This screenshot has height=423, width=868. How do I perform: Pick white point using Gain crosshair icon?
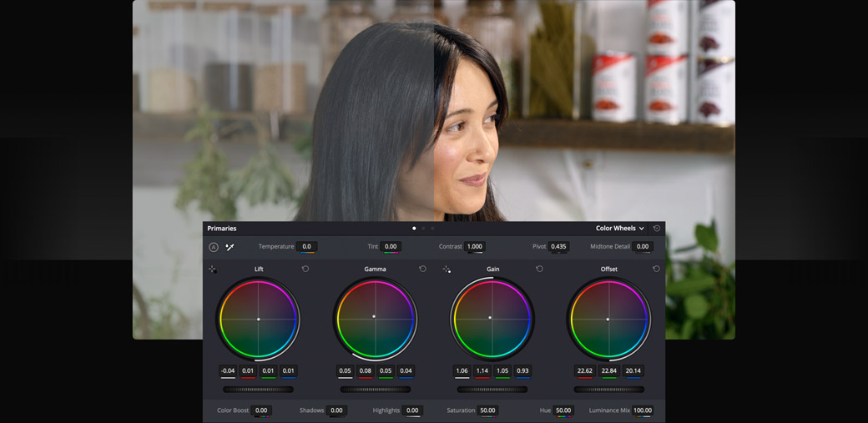click(447, 269)
